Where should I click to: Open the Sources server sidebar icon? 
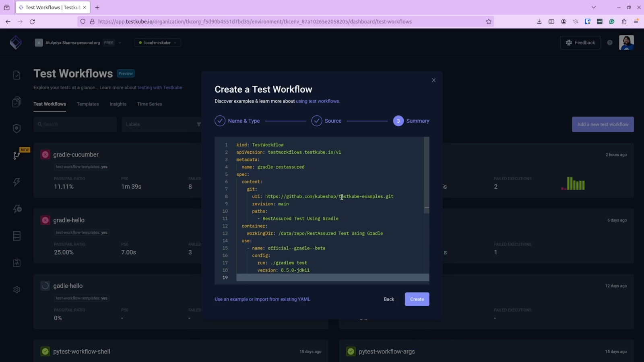17,236
